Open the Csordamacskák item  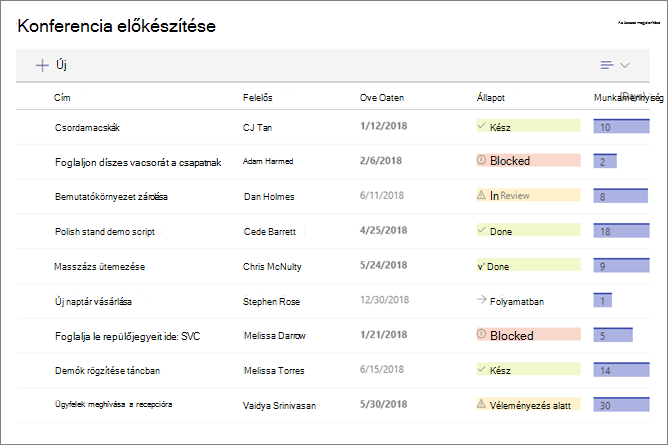pyautogui.click(x=87, y=128)
